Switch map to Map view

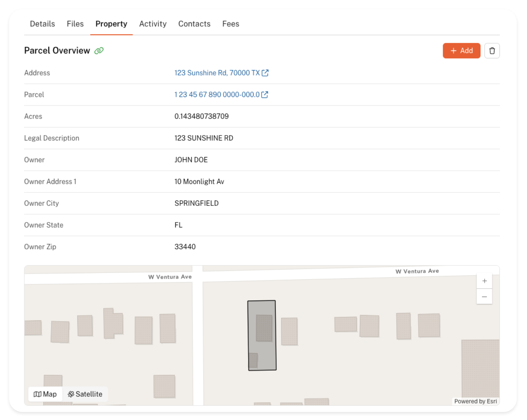(x=45, y=394)
